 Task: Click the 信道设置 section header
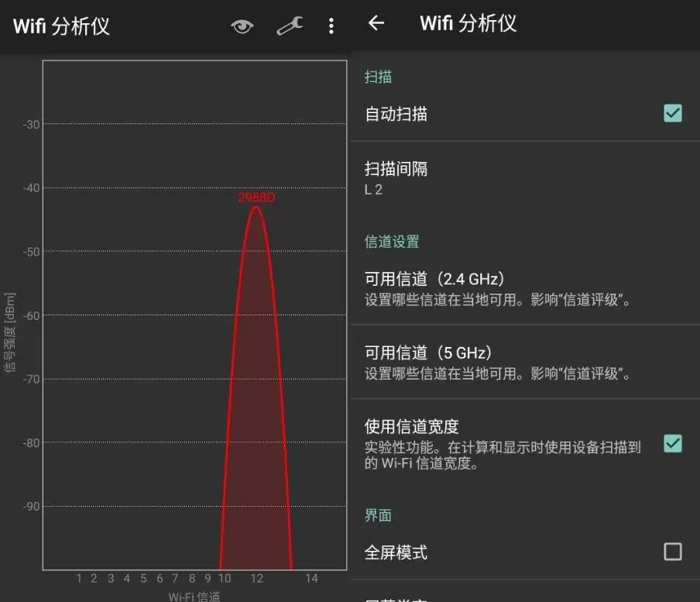[392, 242]
